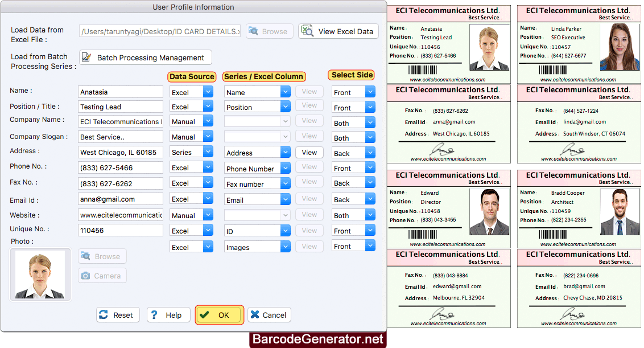Open the Select Side dropdown for Email Id
The image size is (644, 348).
coord(370,199)
